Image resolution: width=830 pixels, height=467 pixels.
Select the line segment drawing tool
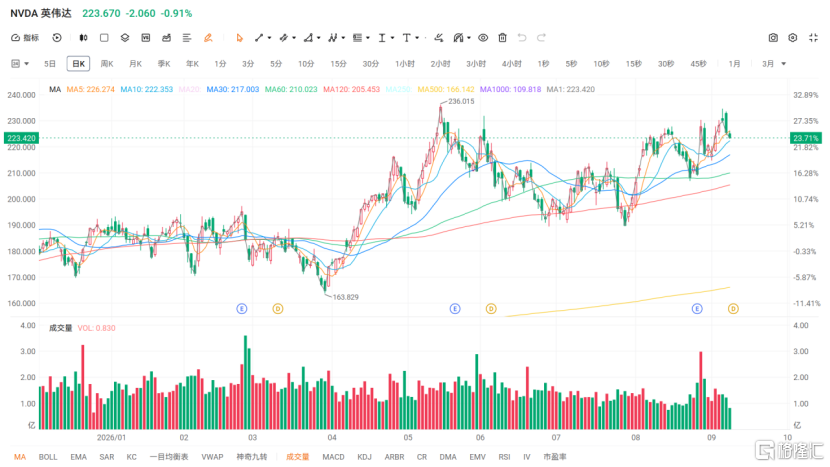[259, 38]
